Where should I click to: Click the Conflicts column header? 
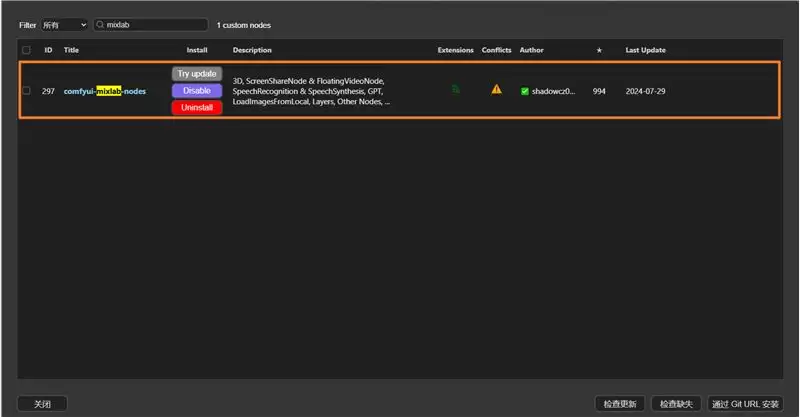(496, 50)
